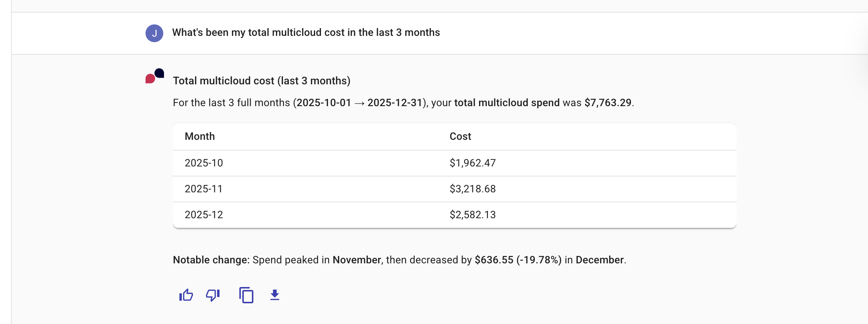Click the user's multicloud cost question text
This screenshot has height=324, width=868.
[306, 33]
